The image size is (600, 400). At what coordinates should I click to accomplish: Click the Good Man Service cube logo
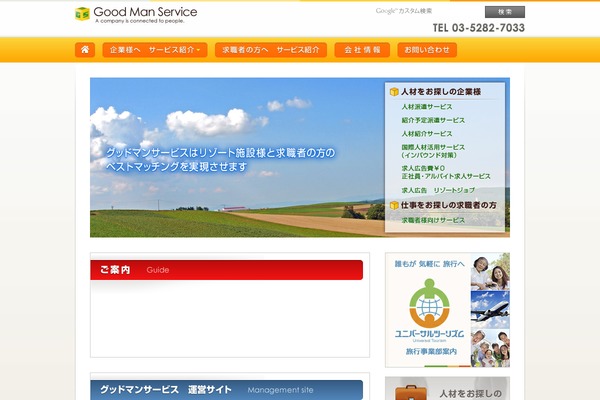pos(82,14)
